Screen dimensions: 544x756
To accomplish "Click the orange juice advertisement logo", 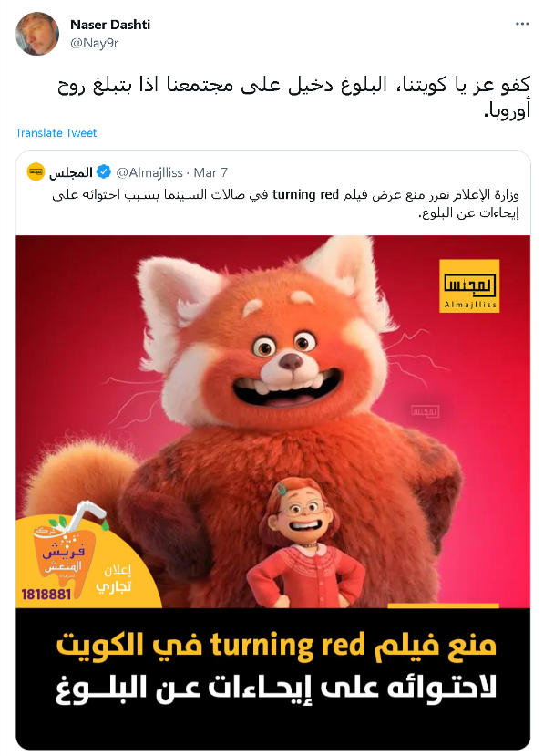I will 61,550.
